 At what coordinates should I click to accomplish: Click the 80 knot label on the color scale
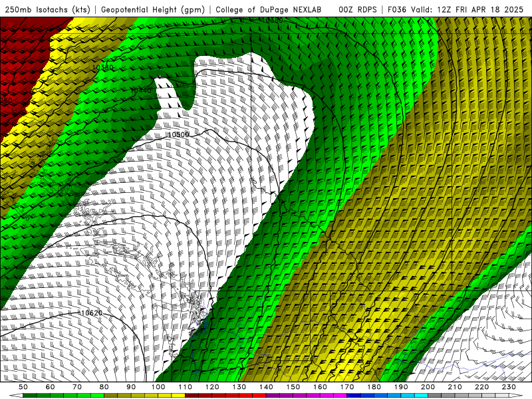tap(104, 387)
